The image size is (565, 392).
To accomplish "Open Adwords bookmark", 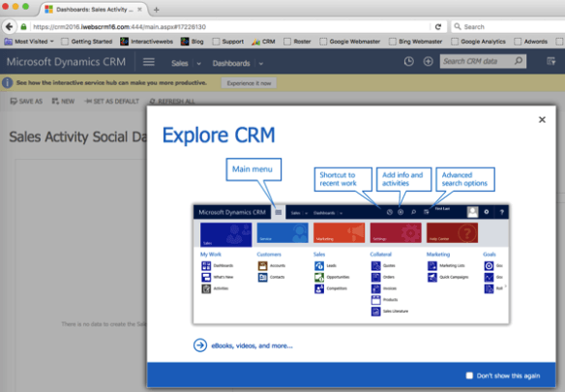I will 531,42.
